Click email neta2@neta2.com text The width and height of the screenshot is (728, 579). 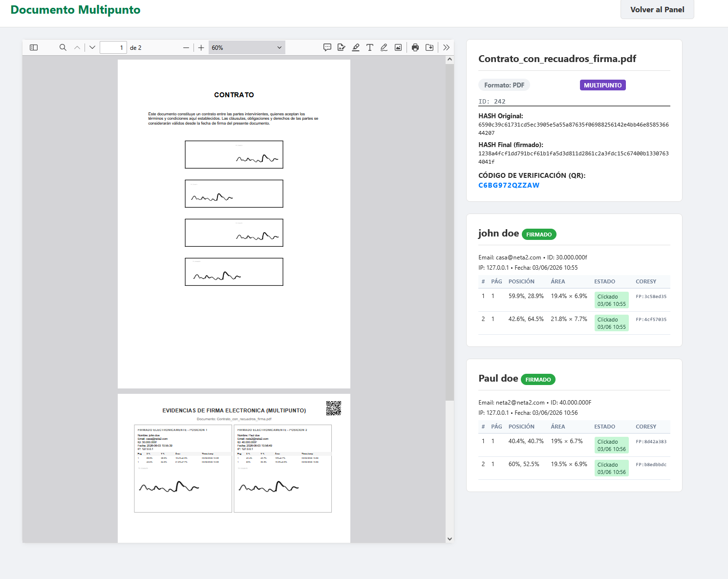pyautogui.click(x=520, y=403)
